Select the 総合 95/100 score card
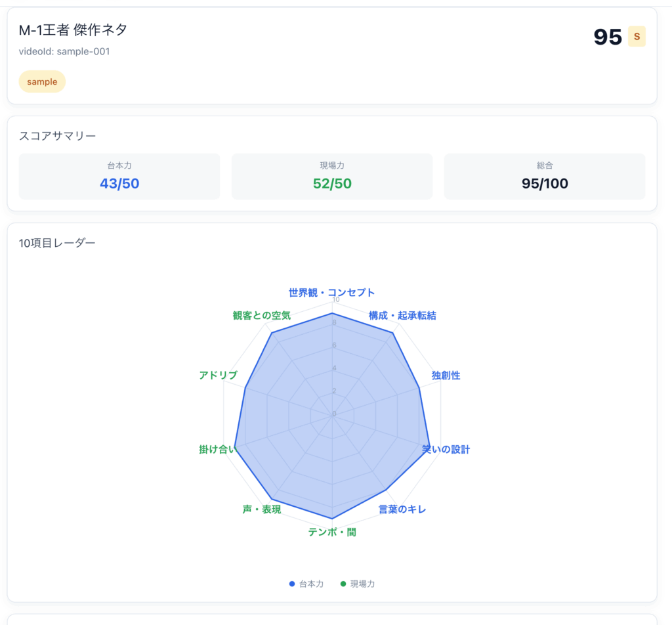The width and height of the screenshot is (672, 625). pyautogui.click(x=545, y=176)
